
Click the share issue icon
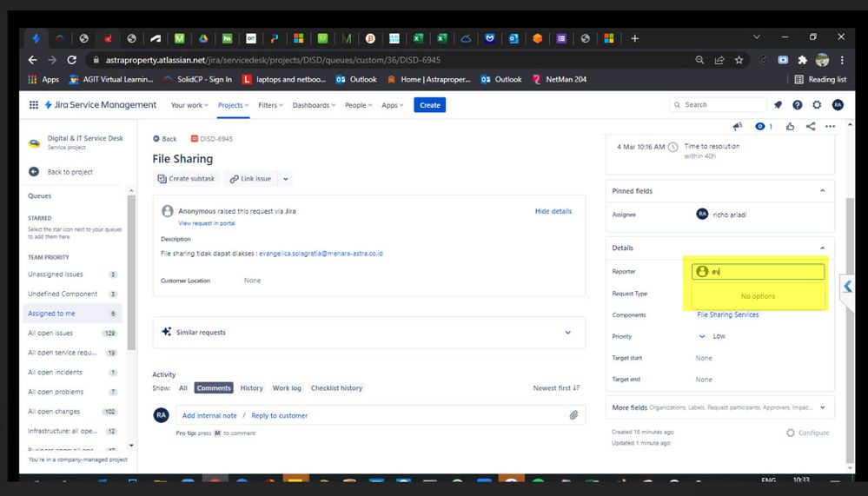[811, 126]
